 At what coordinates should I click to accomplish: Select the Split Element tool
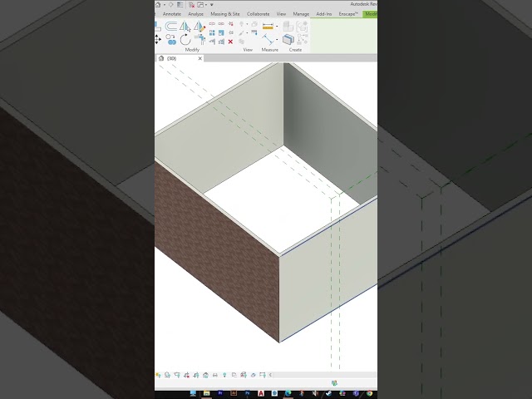[x=212, y=24]
